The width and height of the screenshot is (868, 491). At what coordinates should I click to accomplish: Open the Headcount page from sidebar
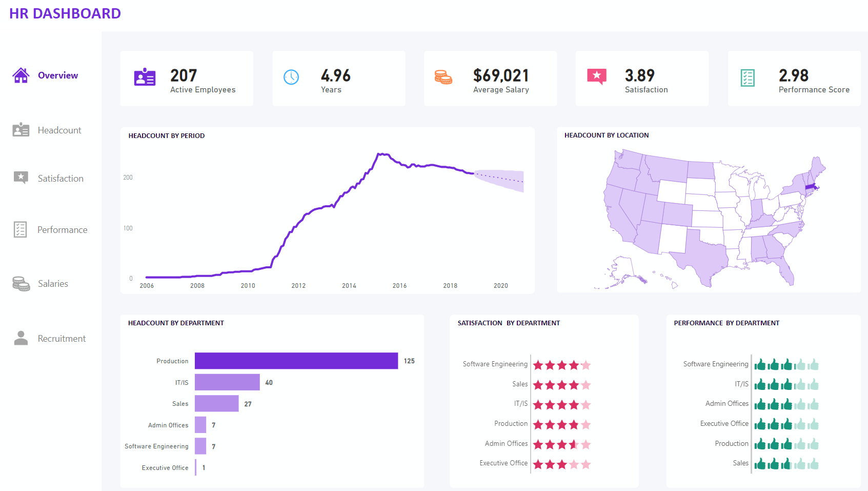point(59,130)
